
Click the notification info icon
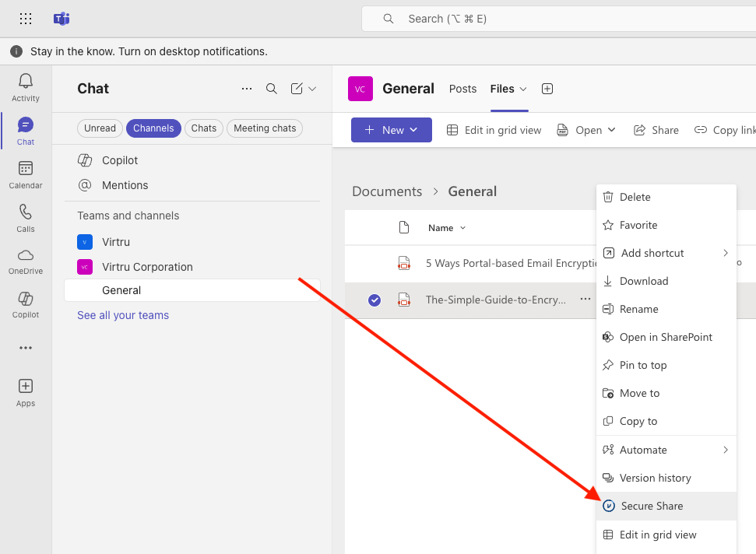pyautogui.click(x=16, y=51)
